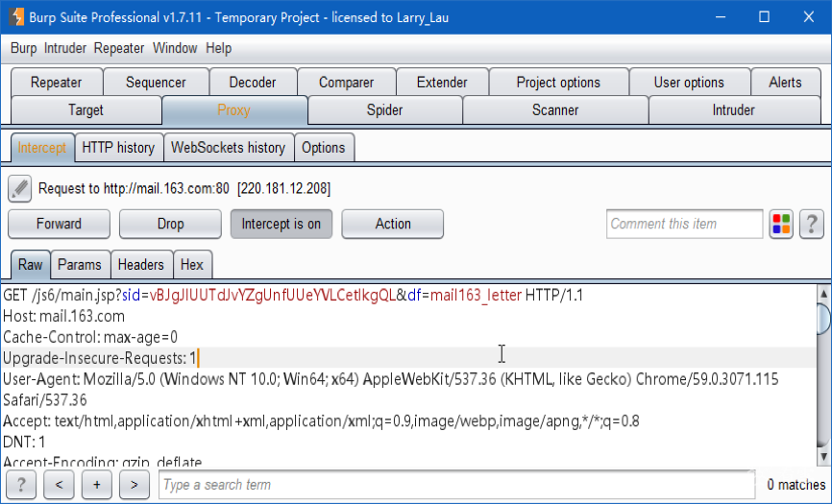Switch to the Sequencer tab
The height and width of the screenshot is (504, 832).
click(156, 83)
